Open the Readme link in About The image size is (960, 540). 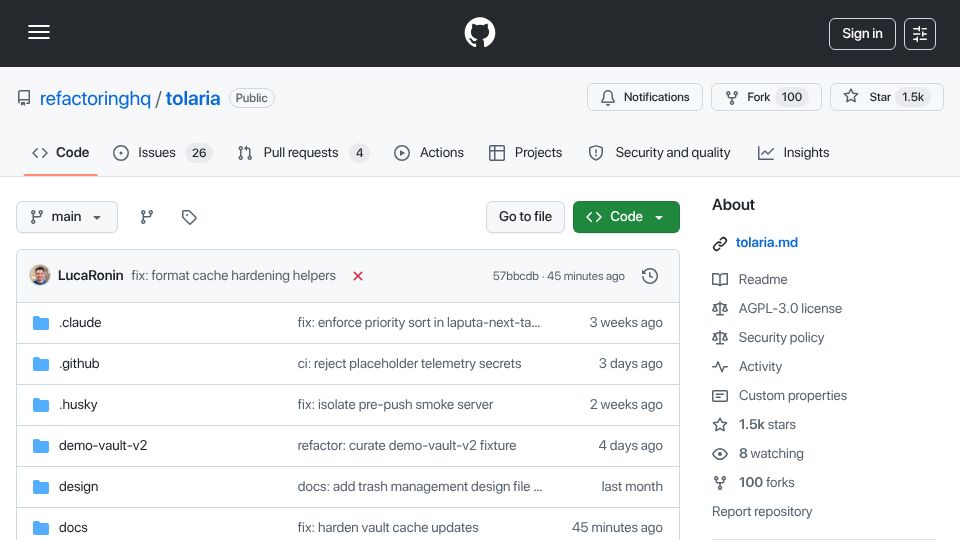tap(763, 279)
